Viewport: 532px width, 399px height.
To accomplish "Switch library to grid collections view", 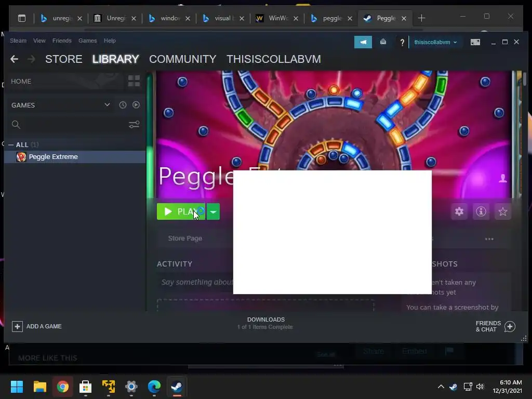I will coord(134,81).
